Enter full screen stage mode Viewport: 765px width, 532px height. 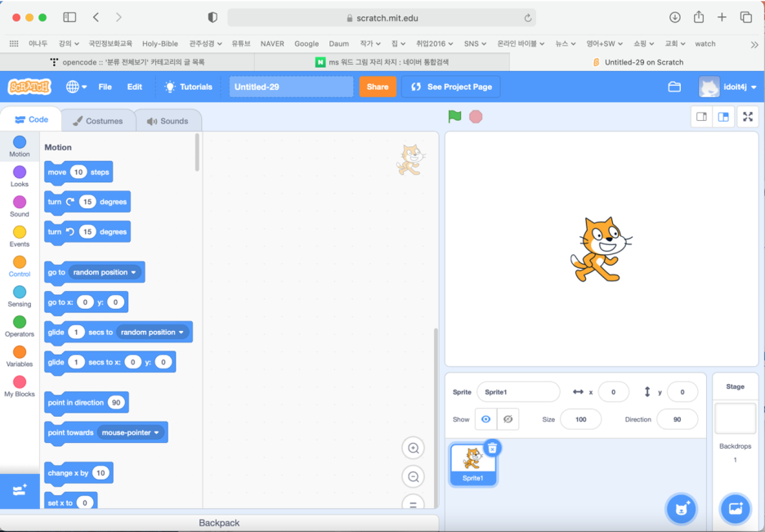click(x=748, y=117)
